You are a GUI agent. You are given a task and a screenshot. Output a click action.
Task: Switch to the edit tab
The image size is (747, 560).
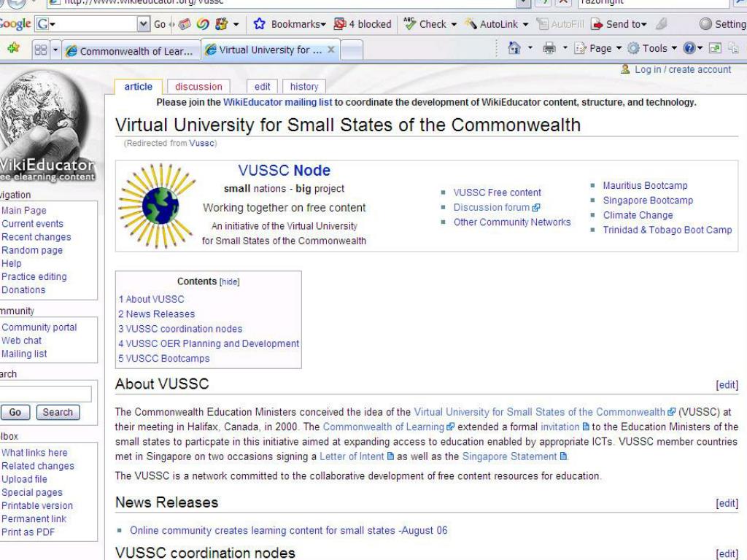click(x=262, y=87)
